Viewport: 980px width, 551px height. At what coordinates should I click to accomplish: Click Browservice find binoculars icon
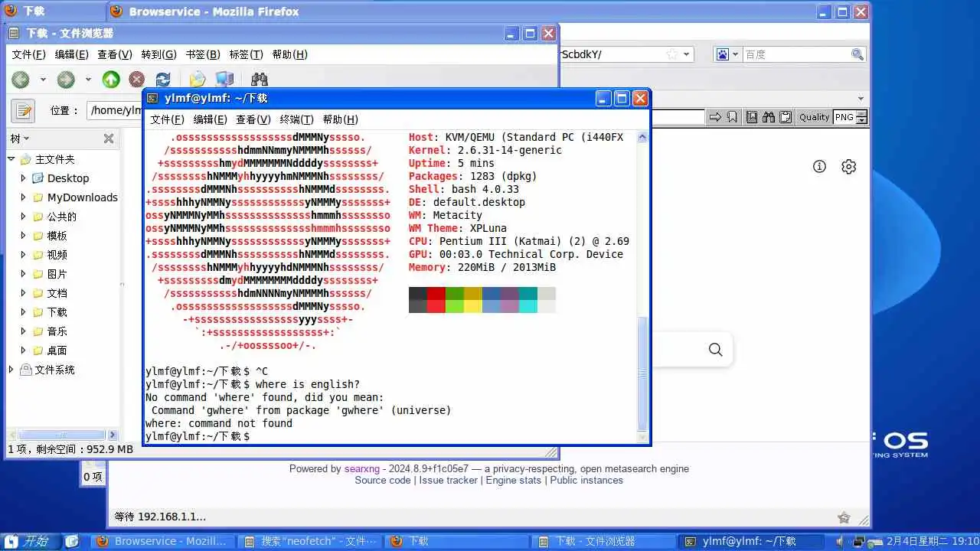coord(769,117)
